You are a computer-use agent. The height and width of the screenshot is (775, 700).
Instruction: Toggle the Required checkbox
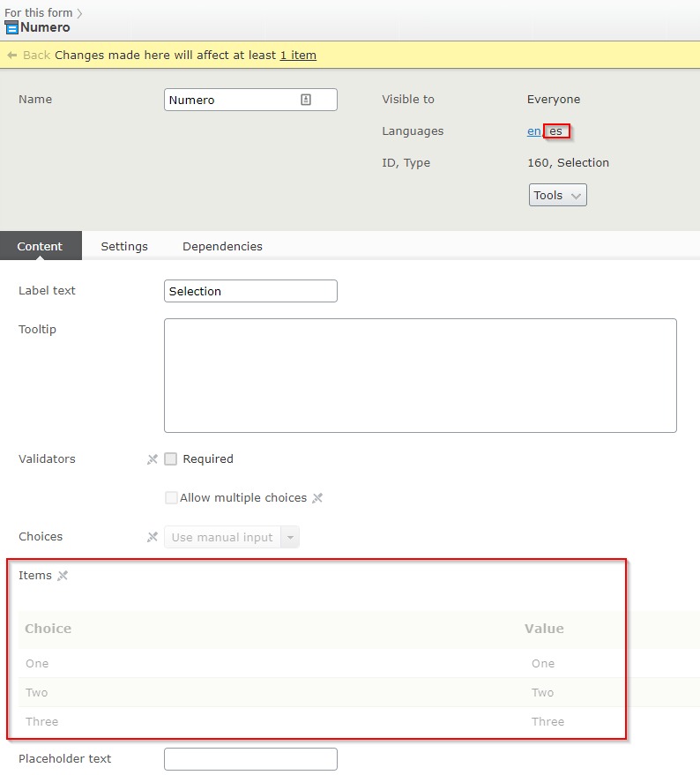coord(171,459)
